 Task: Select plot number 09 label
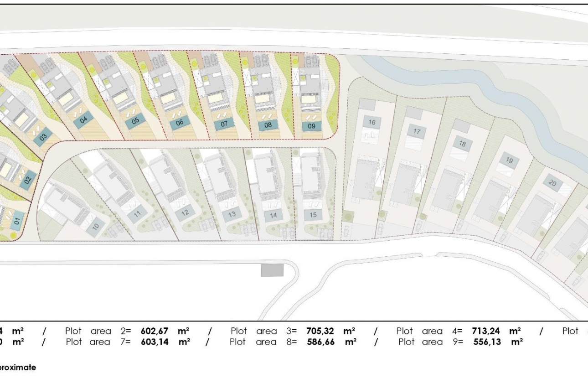tap(312, 126)
